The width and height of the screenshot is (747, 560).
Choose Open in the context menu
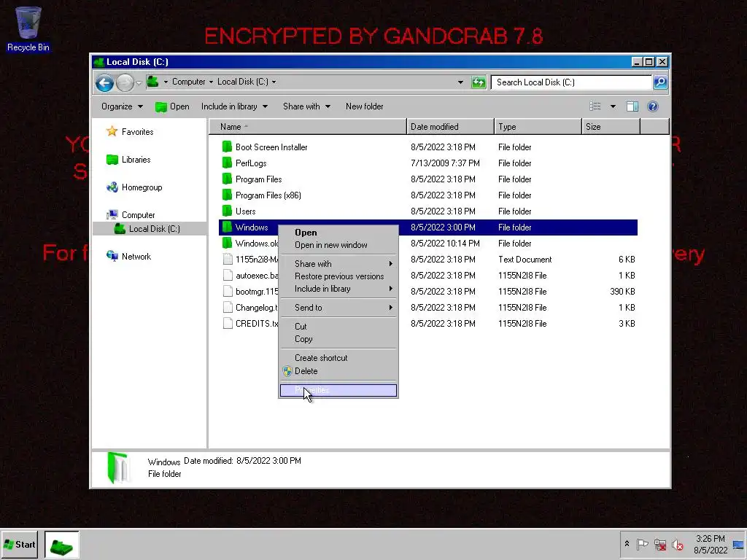pos(338,233)
